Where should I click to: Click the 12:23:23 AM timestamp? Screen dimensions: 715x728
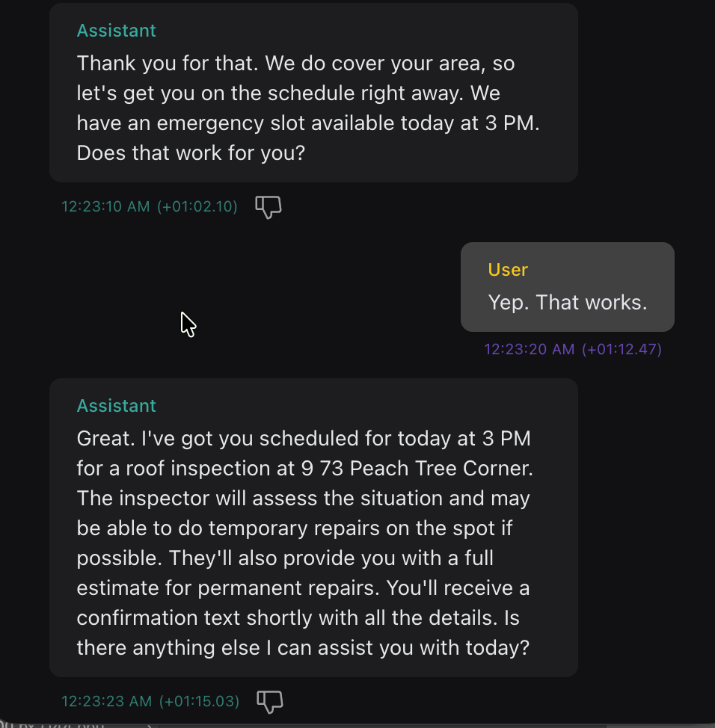(x=106, y=701)
